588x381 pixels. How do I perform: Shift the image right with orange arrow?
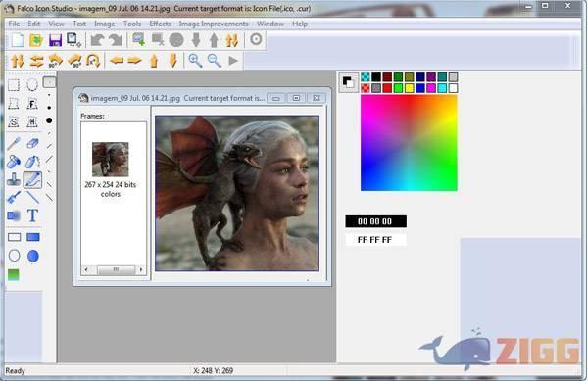134,61
